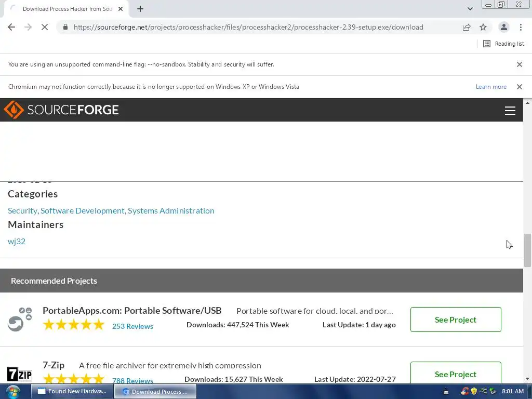Open the yellow security shield tray icon
The height and width of the screenshot is (399, 532).
(474, 391)
